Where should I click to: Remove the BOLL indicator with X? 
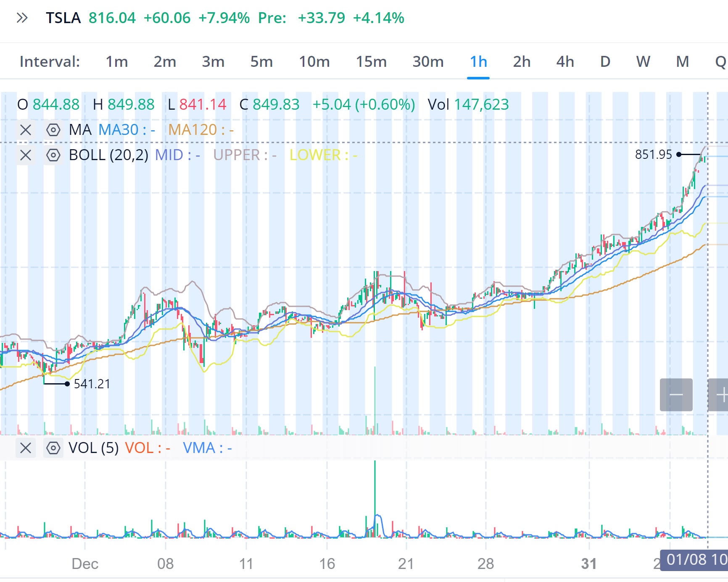point(26,155)
